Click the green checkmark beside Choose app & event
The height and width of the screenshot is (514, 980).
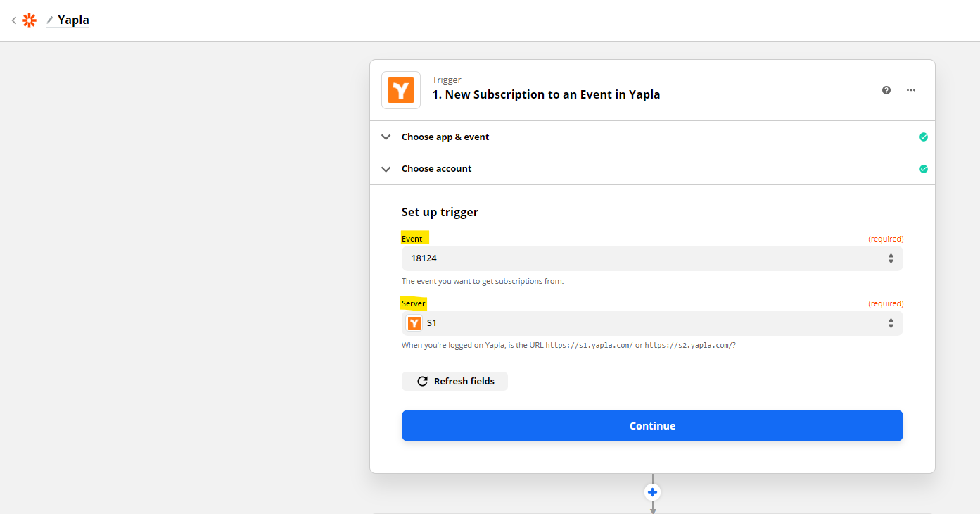[924, 137]
